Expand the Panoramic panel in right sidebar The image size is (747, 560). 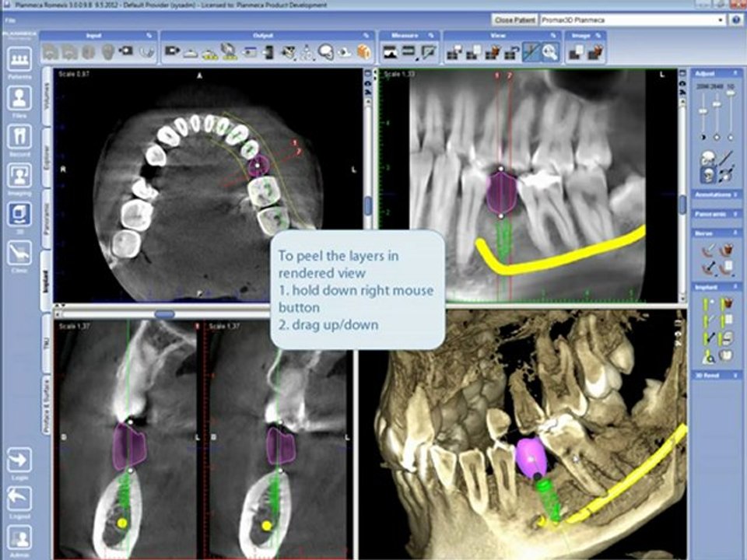(x=716, y=214)
